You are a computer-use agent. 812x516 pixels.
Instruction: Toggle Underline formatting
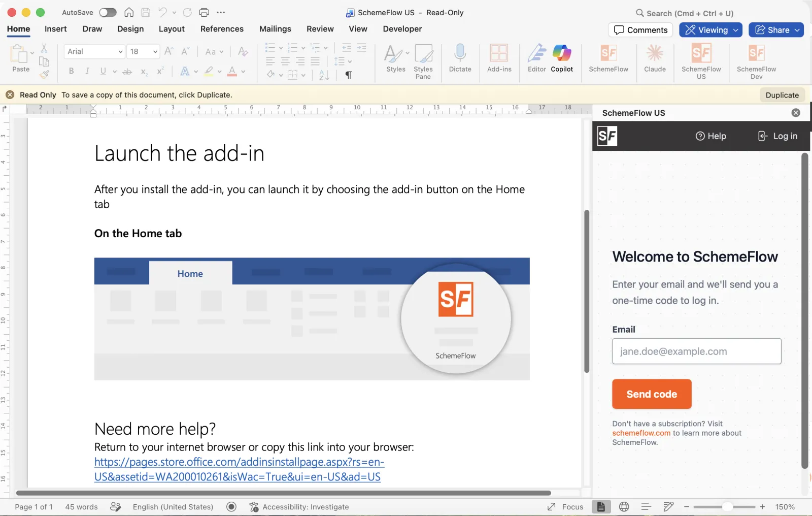103,72
